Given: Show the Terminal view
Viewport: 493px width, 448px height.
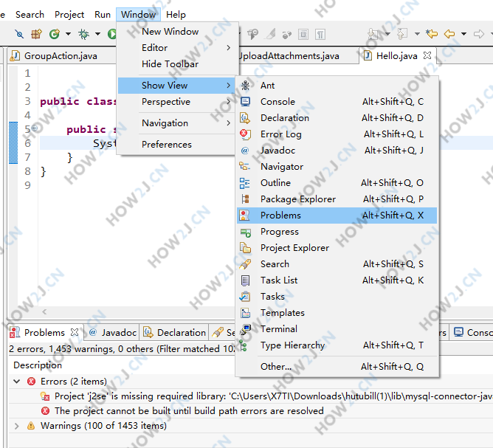Looking at the screenshot, I should click(337, 329).
